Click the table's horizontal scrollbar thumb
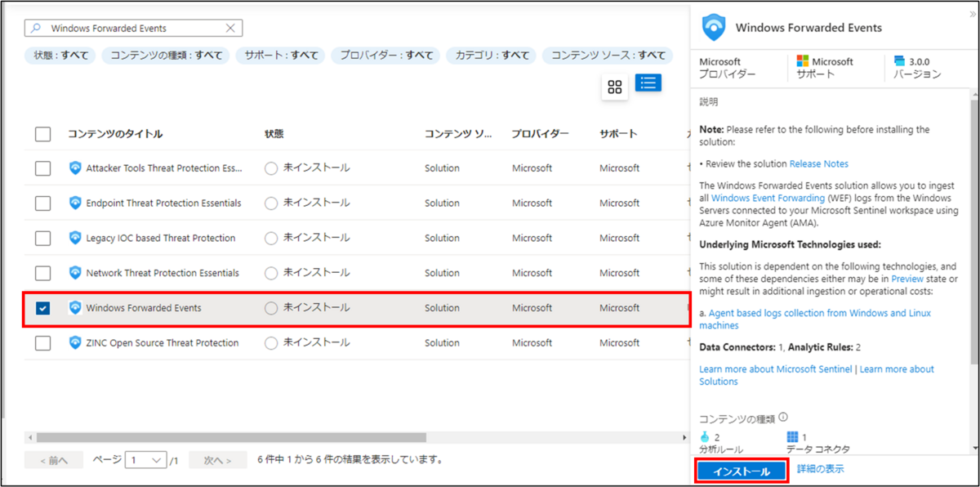The width and height of the screenshot is (980, 487). click(231, 437)
